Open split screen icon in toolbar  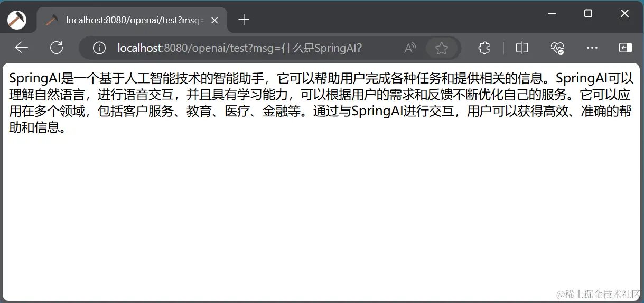(522, 48)
